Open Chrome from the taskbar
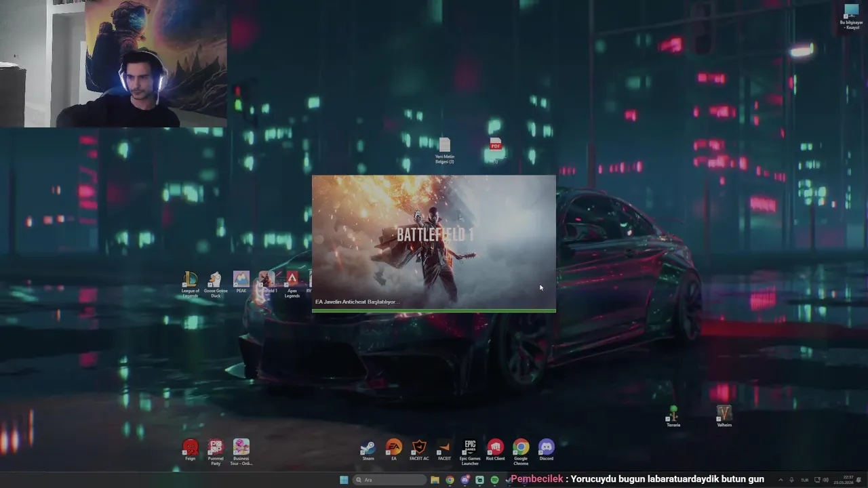This screenshot has width=868, height=488. point(450,480)
